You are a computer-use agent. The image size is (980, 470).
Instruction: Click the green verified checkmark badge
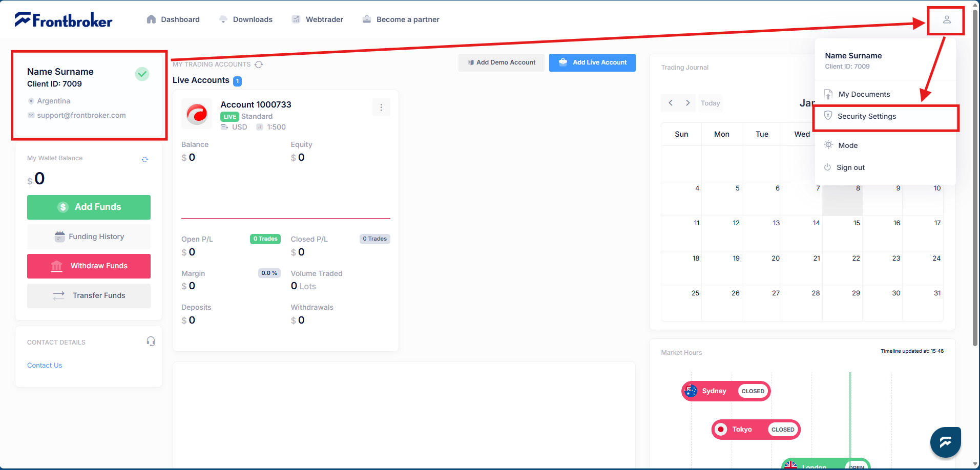click(x=142, y=74)
